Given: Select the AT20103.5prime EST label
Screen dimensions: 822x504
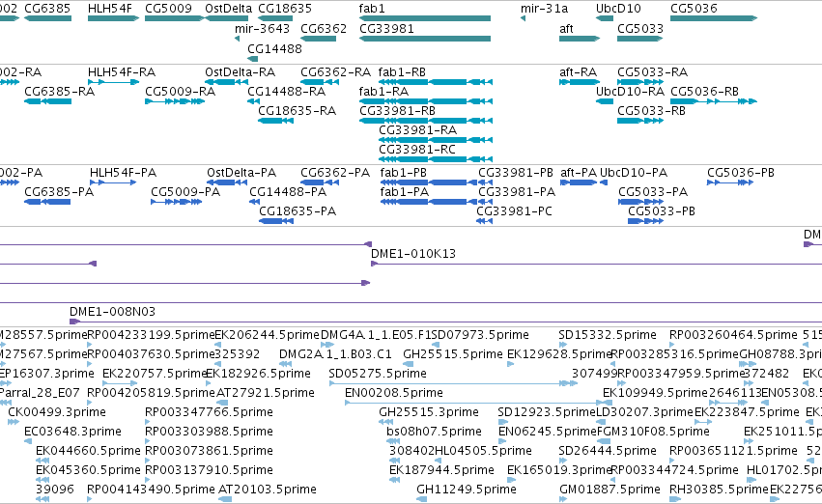Looking at the screenshot, I should pos(268,490).
